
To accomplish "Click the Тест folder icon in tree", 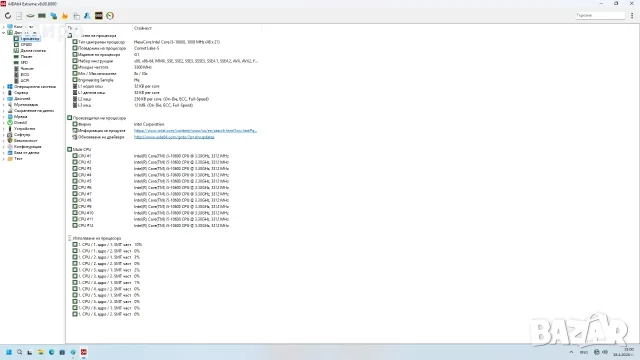I will (10, 158).
